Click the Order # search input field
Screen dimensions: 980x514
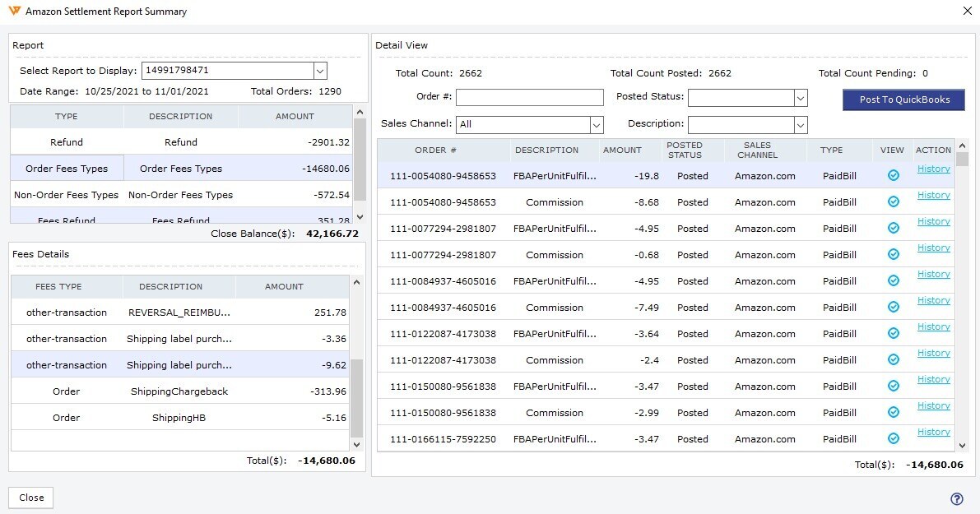[x=529, y=97]
